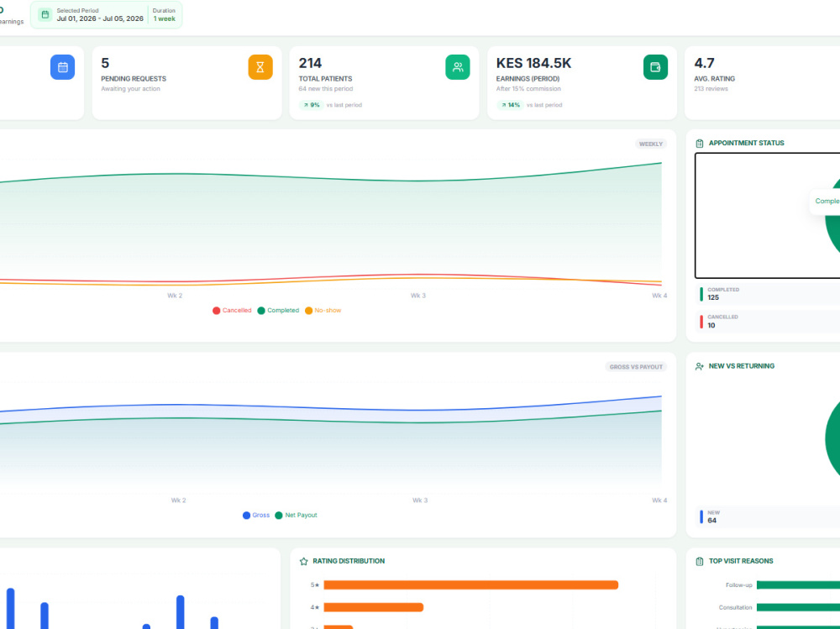Click the 'After 15% commission' text
The image size is (840, 629).
coord(528,89)
